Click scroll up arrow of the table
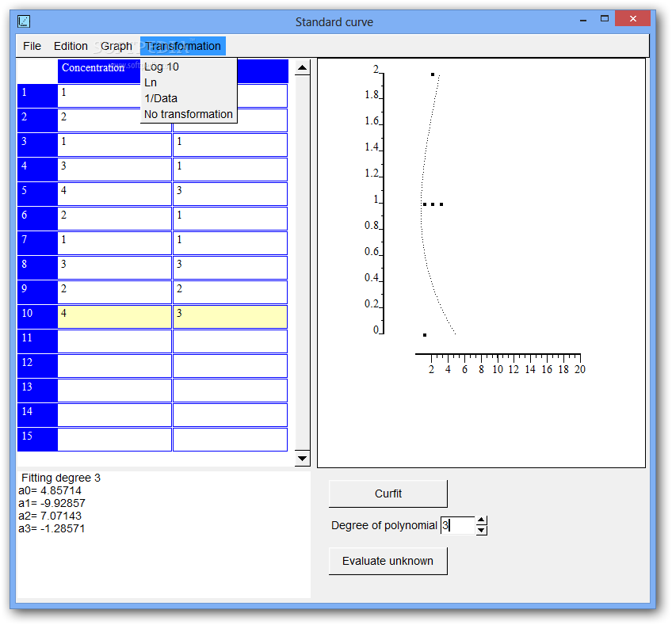 tap(303, 67)
